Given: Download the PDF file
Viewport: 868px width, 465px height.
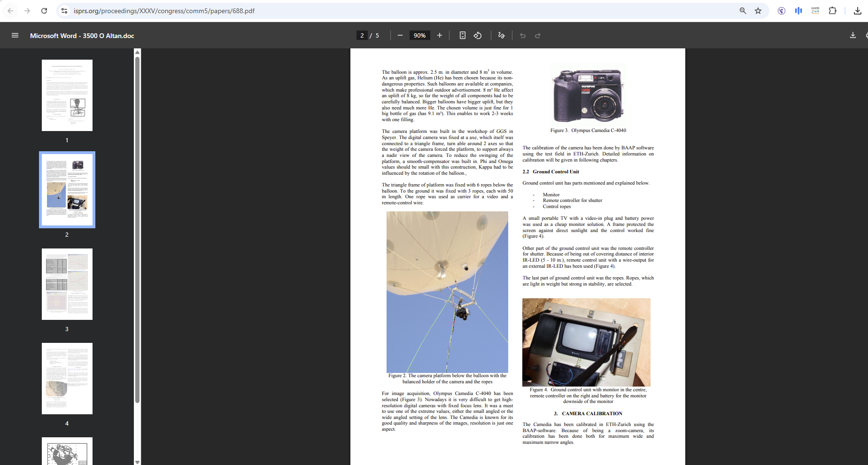Looking at the screenshot, I should (x=853, y=35).
